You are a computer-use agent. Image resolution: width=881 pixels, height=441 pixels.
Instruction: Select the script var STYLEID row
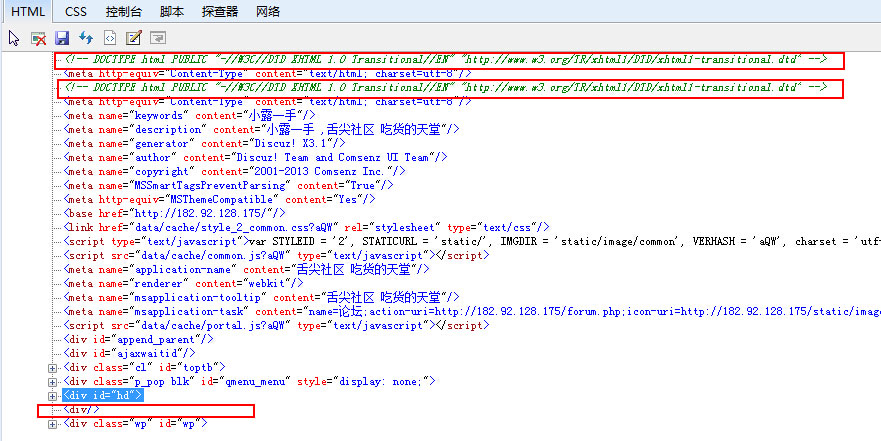click(x=472, y=242)
